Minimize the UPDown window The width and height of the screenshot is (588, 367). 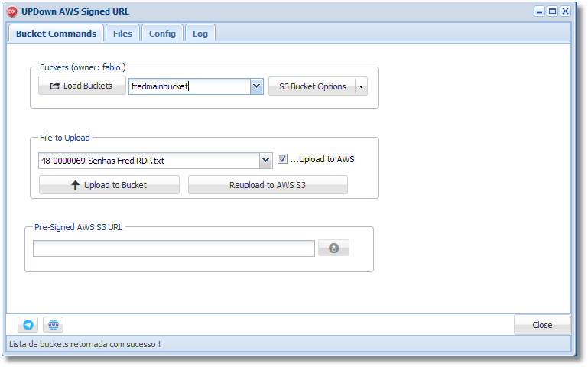click(539, 11)
